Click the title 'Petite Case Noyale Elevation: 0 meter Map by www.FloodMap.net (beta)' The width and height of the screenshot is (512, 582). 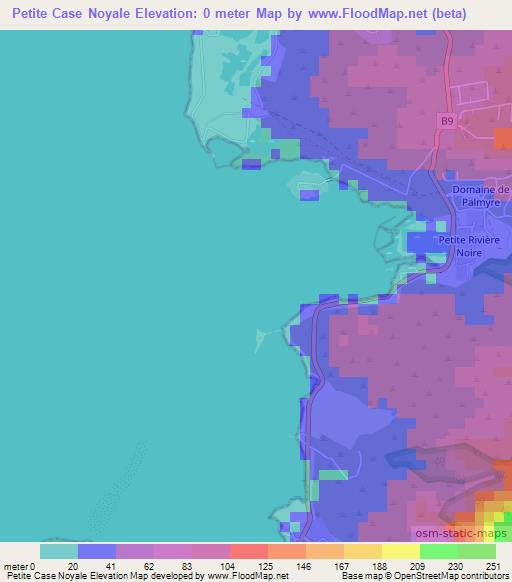pyautogui.click(x=239, y=14)
